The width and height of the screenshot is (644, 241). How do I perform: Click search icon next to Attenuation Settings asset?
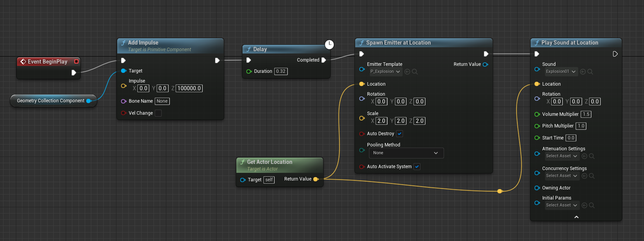tap(591, 156)
